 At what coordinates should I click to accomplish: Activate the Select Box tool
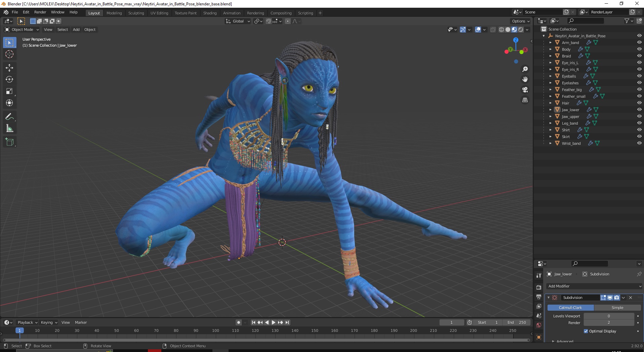click(9, 43)
